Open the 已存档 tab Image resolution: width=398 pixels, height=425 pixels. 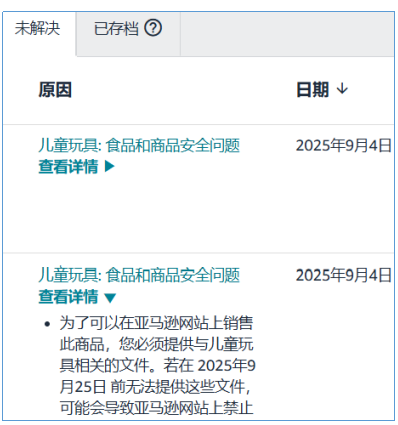click(116, 28)
